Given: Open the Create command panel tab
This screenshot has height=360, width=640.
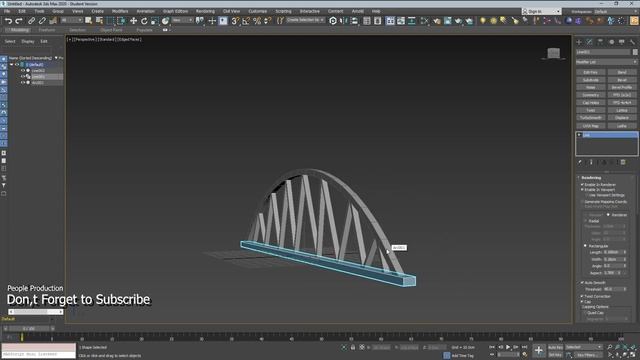Looking at the screenshot, I should [x=579, y=42].
